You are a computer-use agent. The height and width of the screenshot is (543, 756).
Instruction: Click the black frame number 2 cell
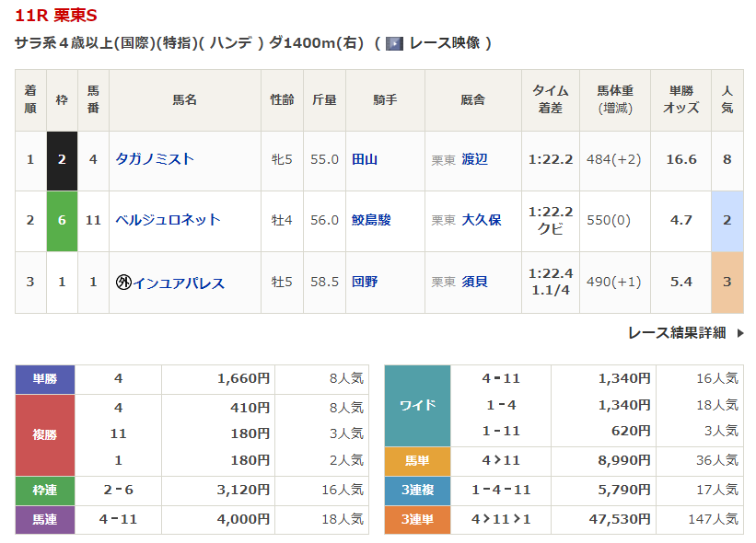[62, 160]
